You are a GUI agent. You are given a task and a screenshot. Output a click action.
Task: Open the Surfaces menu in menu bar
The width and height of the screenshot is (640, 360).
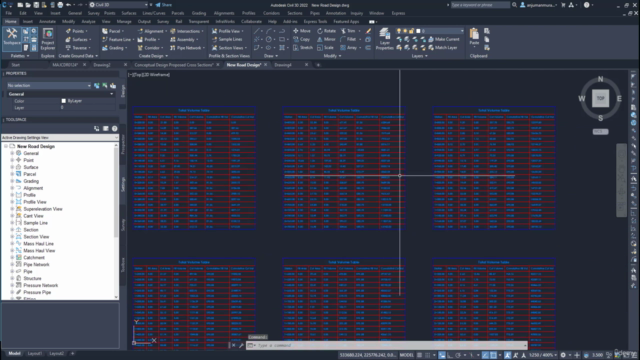[x=129, y=13]
